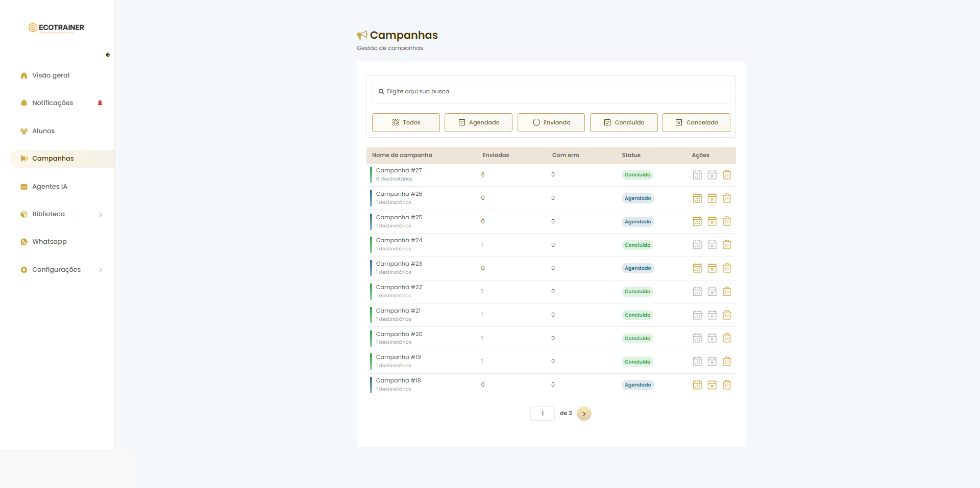Click the Campanhas megaphone title icon
980x488 pixels.
point(362,35)
